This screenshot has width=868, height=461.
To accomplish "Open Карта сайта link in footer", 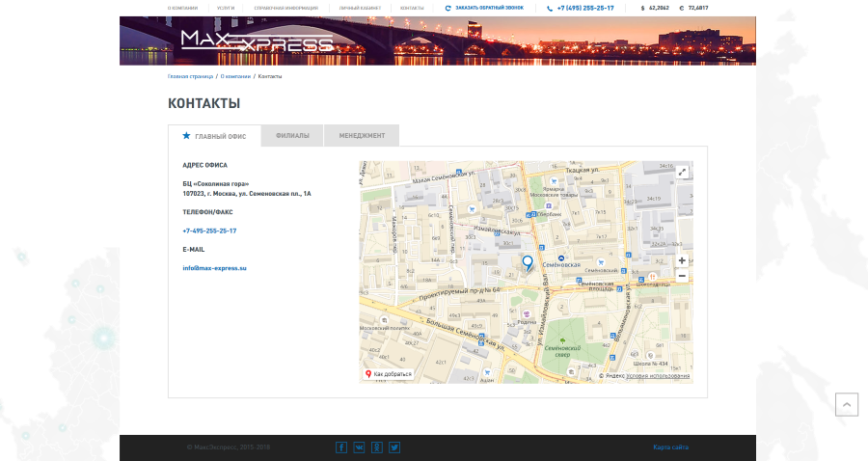I will [x=670, y=447].
